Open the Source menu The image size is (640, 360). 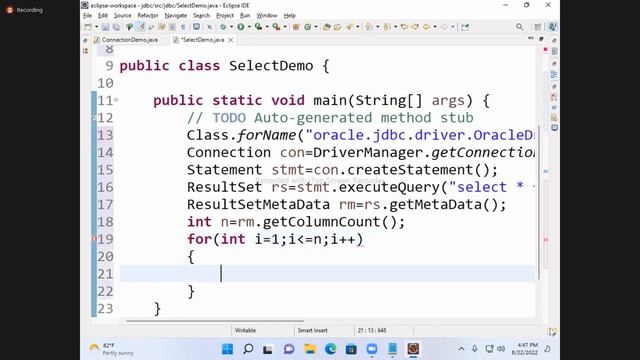[122, 16]
